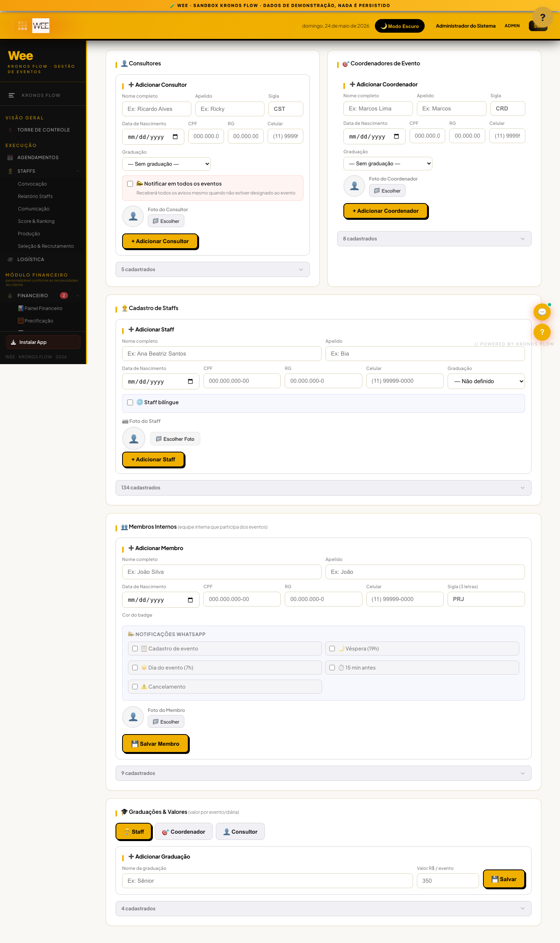Image resolution: width=560 pixels, height=943 pixels.
Task: Click the + Adicionar Staff button
Action: [153, 459]
